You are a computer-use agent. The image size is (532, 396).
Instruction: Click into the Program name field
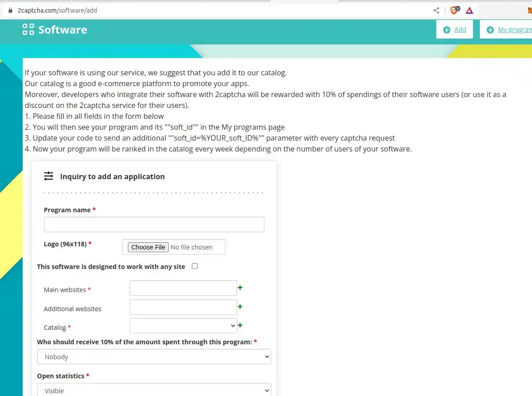(154, 225)
